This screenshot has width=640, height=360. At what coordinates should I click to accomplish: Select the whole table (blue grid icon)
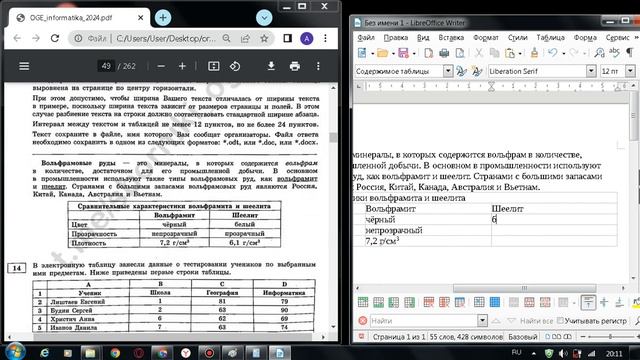coord(495,302)
